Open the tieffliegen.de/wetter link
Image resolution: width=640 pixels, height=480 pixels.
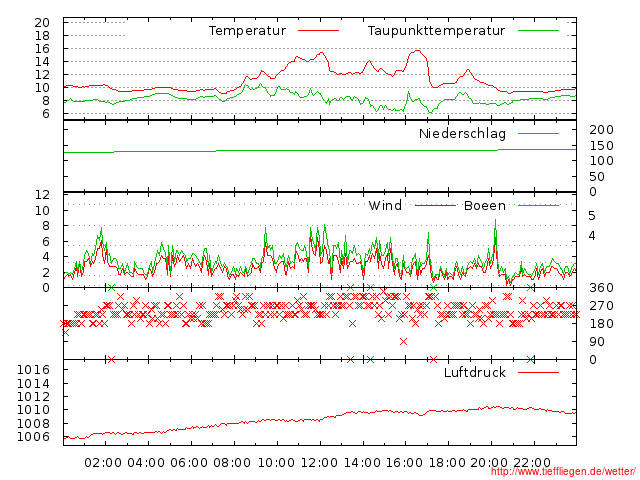coord(563,472)
